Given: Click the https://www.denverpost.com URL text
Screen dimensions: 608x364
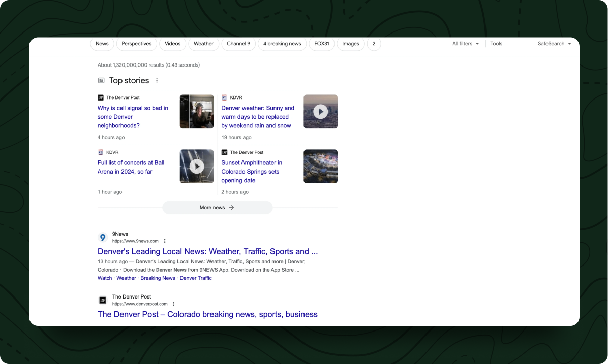Looking at the screenshot, I should click(x=140, y=304).
